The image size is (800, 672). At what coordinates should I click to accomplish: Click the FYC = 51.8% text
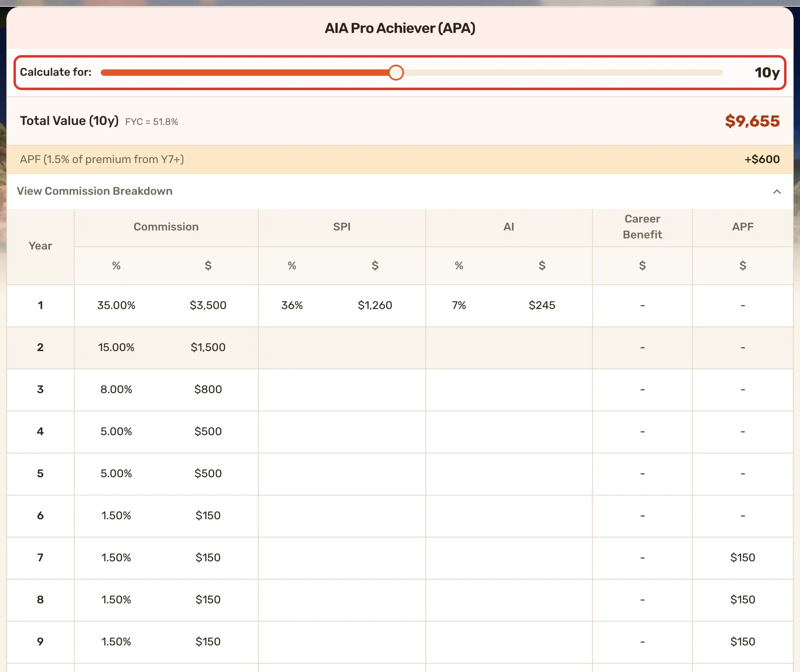(x=152, y=122)
